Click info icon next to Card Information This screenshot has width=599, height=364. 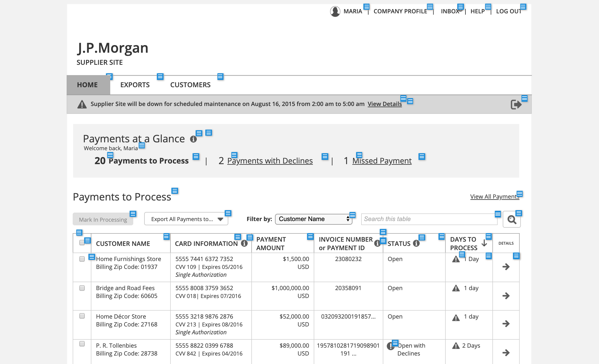(244, 243)
